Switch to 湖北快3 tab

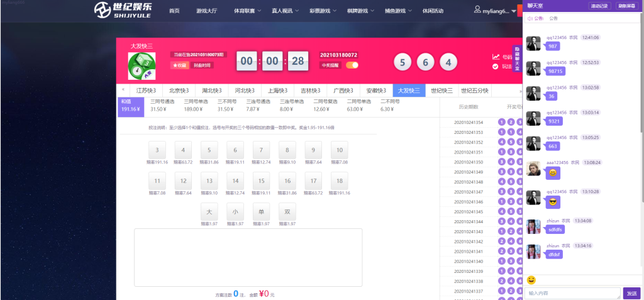(x=212, y=91)
